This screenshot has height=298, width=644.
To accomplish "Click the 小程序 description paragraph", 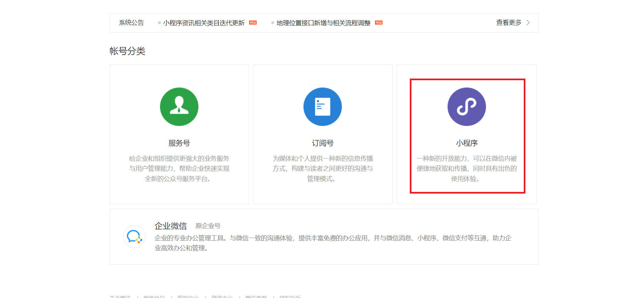I will pyautogui.click(x=466, y=169).
